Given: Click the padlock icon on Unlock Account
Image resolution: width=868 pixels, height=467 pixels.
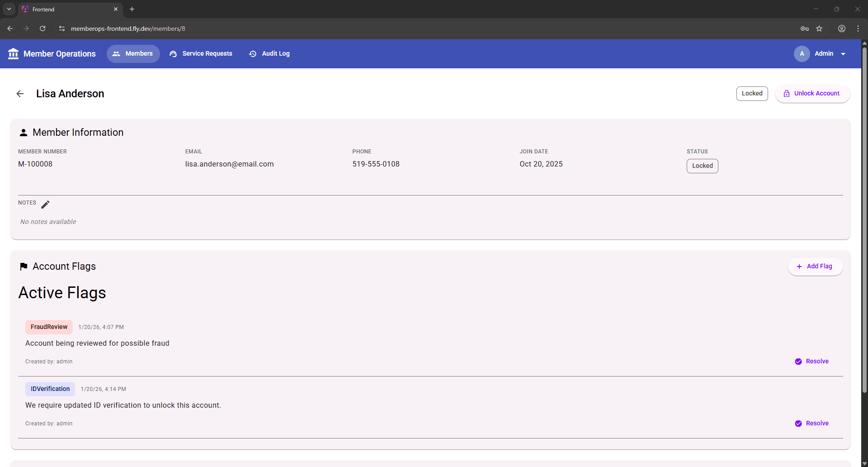Looking at the screenshot, I should pyautogui.click(x=787, y=93).
